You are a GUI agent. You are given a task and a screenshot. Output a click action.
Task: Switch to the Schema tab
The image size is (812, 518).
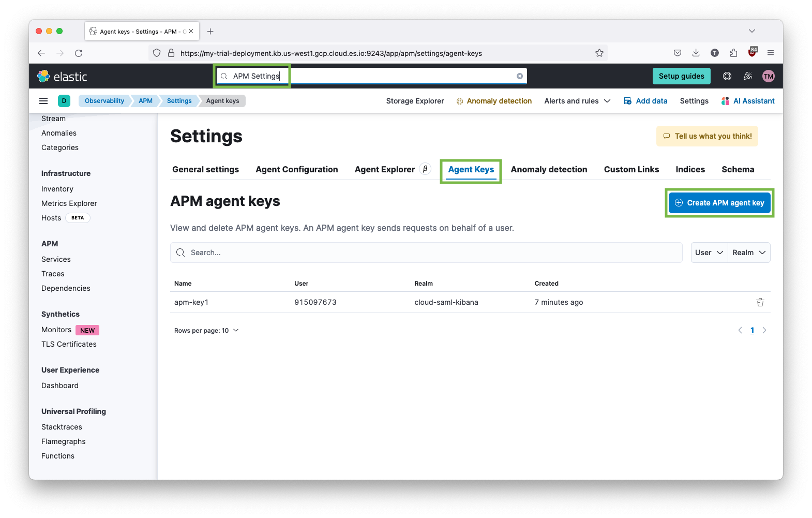pos(738,169)
